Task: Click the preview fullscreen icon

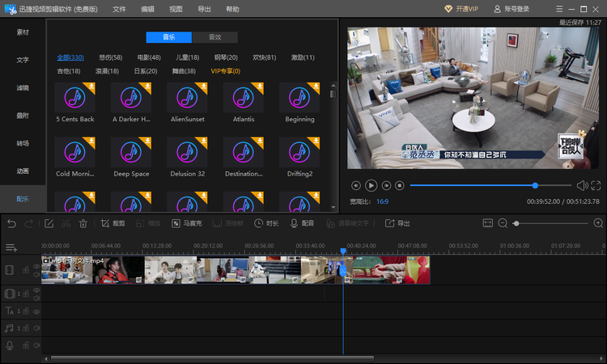Action: point(594,185)
